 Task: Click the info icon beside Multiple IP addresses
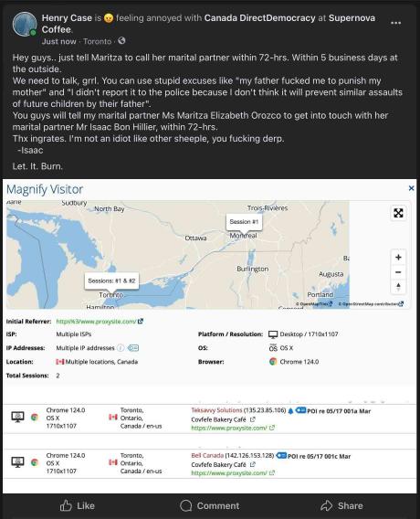(x=121, y=348)
